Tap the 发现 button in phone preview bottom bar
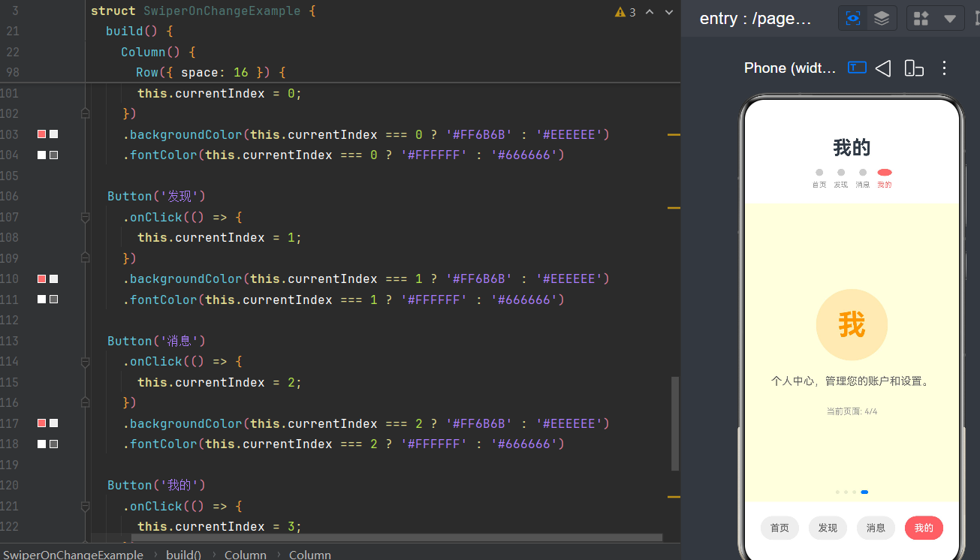This screenshot has height=560, width=980. (x=828, y=528)
